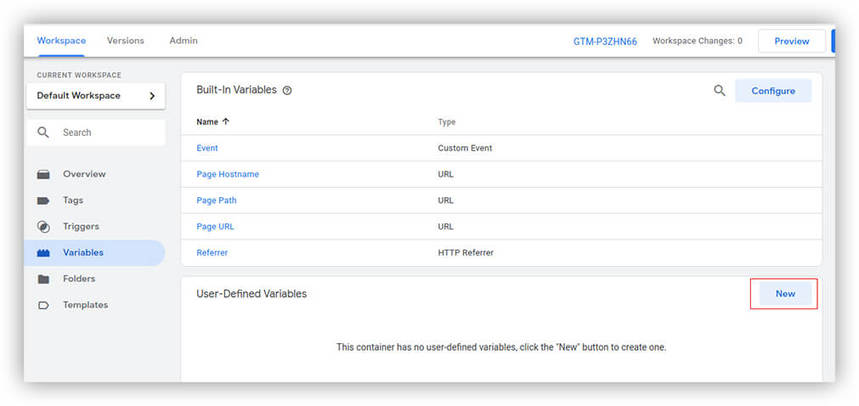
Task: Focus the sidebar Search field
Action: (x=100, y=132)
